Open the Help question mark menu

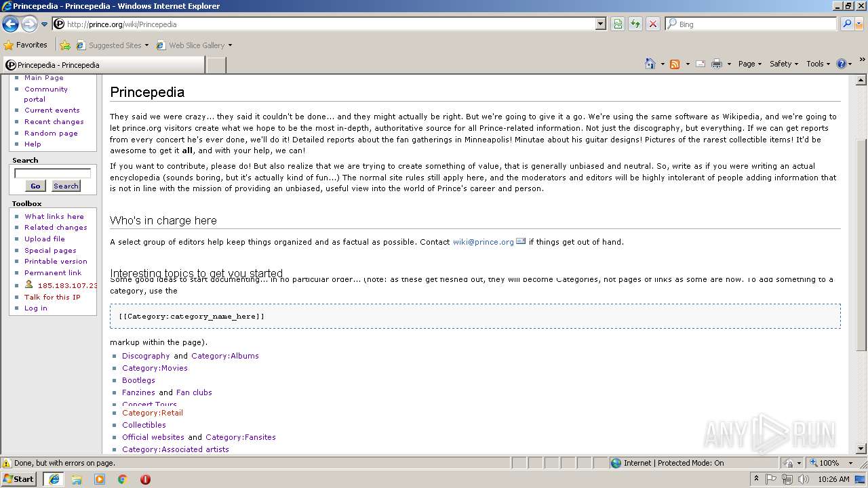(844, 64)
